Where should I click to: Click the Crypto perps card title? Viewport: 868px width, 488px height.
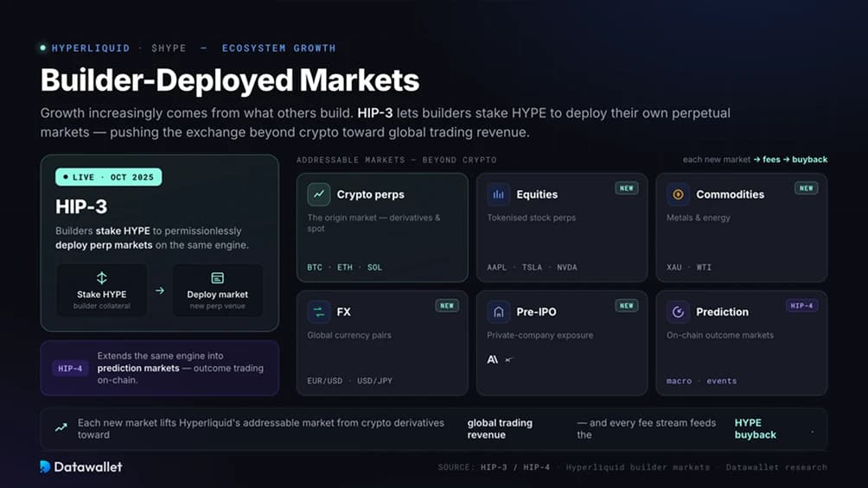point(370,194)
